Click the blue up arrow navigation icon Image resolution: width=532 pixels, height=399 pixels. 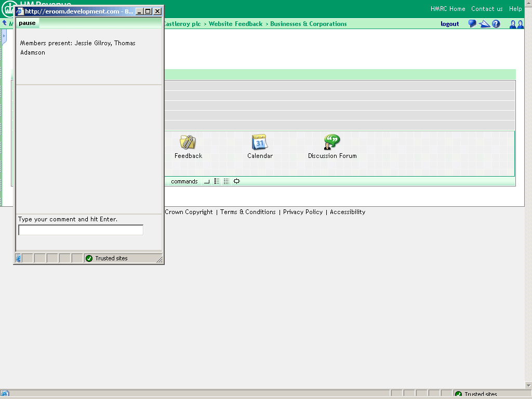tap(5, 23)
